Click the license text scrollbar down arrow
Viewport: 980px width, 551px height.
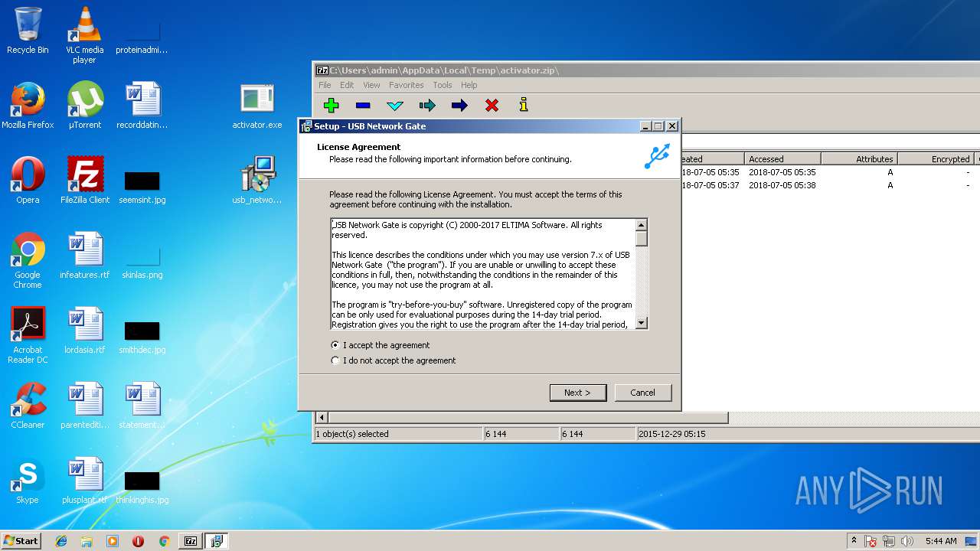(x=642, y=323)
